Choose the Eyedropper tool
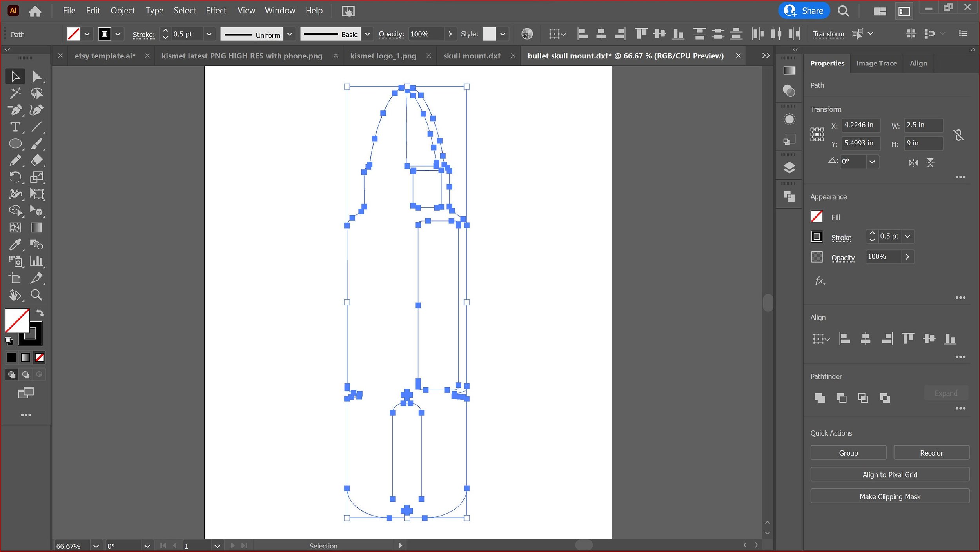This screenshot has height=552, width=980. coord(15,245)
